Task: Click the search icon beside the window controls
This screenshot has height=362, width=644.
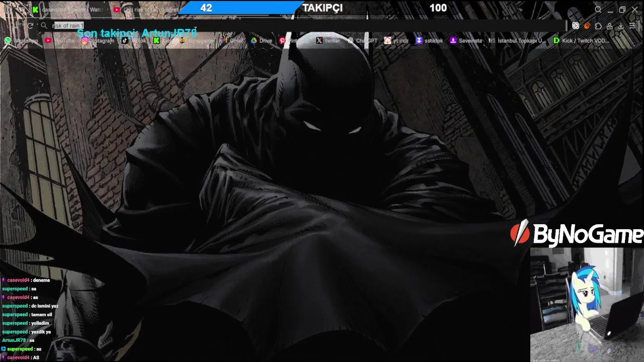Action: (x=598, y=10)
